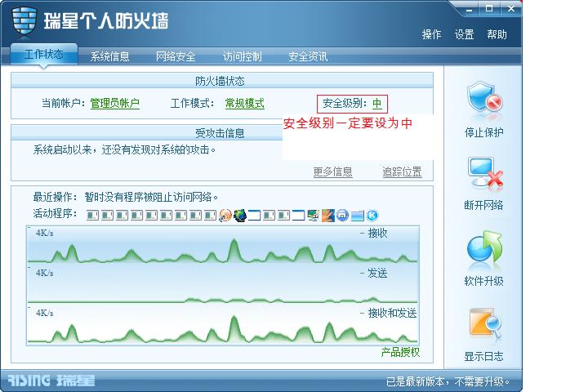Click the 追踪位置 link
The width and height of the screenshot is (588, 392).
402,171
